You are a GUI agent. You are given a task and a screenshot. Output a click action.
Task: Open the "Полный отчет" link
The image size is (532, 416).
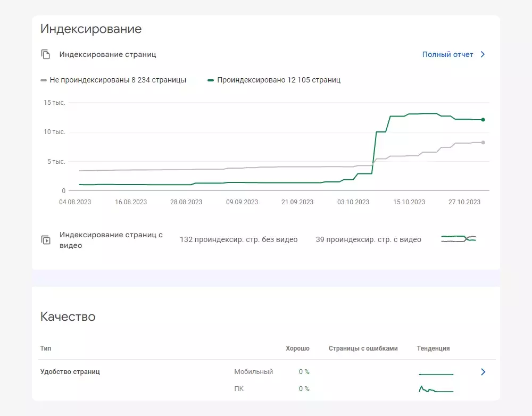pos(447,54)
